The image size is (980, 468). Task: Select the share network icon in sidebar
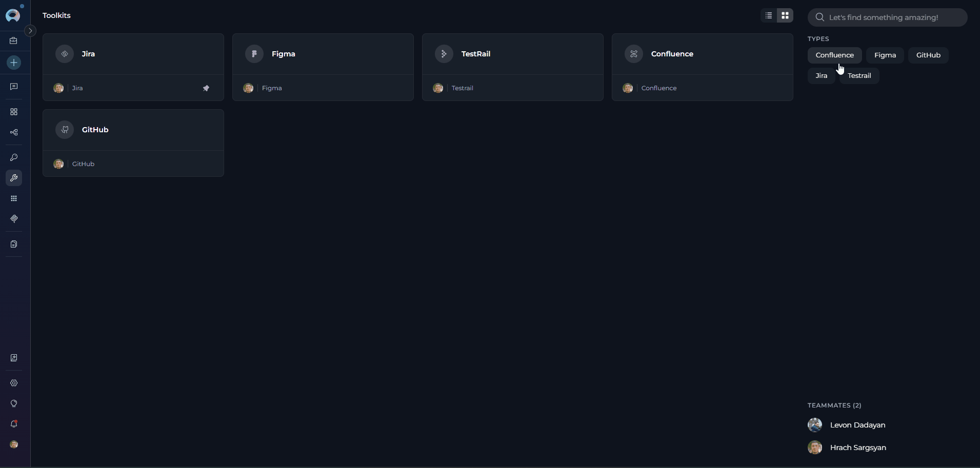coord(13,132)
